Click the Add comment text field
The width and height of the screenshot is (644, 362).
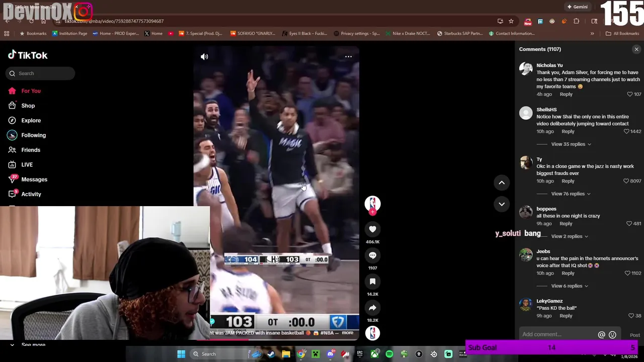pos(558,334)
